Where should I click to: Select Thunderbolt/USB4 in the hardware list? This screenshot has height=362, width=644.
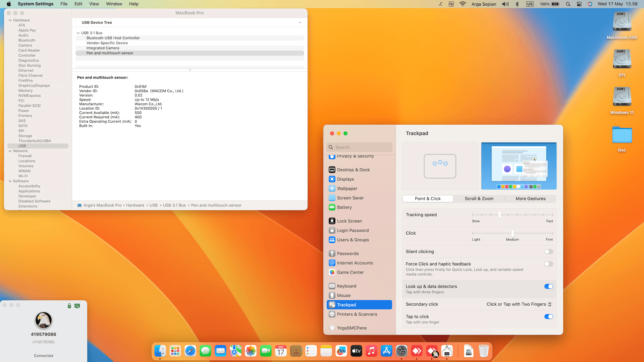click(x=35, y=141)
